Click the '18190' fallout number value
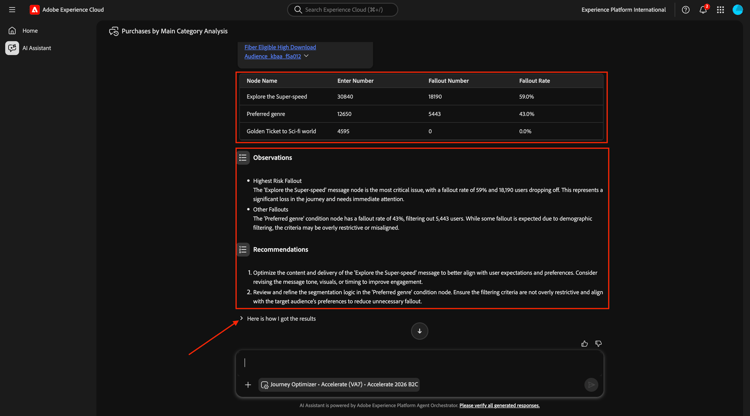750x416 pixels. 435,97
